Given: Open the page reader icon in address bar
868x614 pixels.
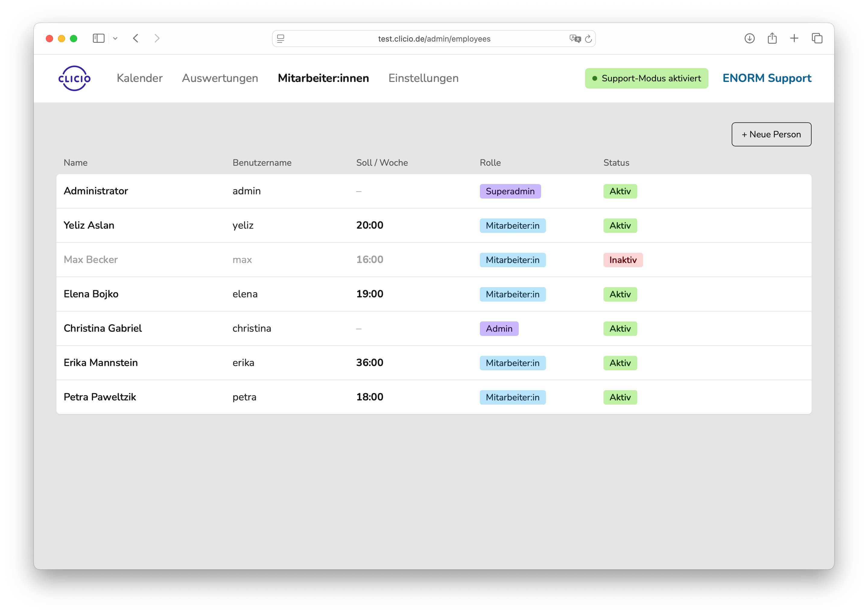Looking at the screenshot, I should point(280,39).
